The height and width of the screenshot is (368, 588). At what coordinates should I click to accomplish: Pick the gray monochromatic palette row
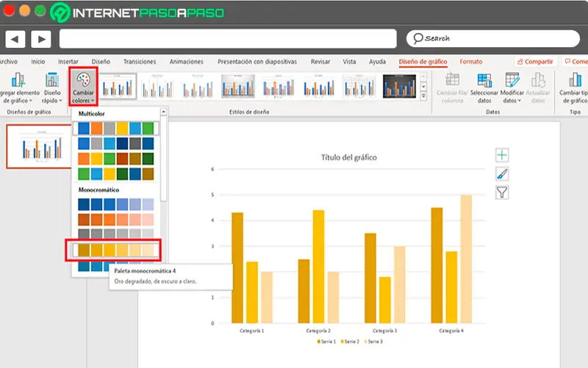coord(116,233)
